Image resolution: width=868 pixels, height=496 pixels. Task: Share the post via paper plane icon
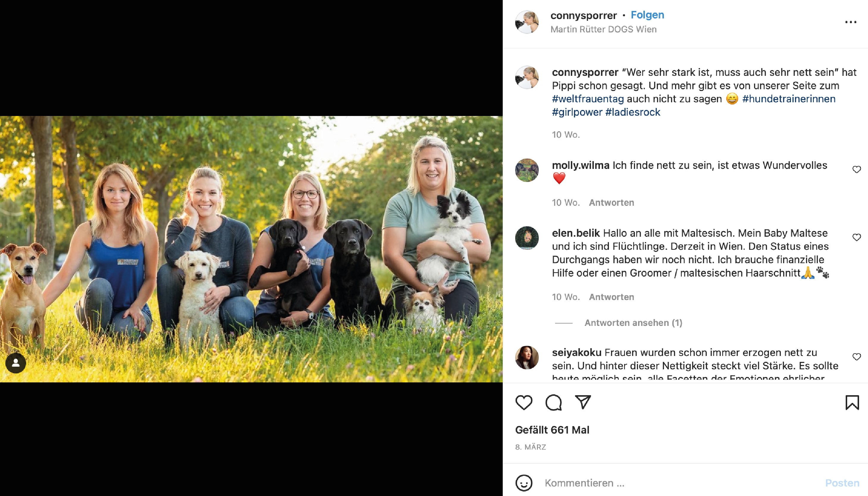(583, 402)
